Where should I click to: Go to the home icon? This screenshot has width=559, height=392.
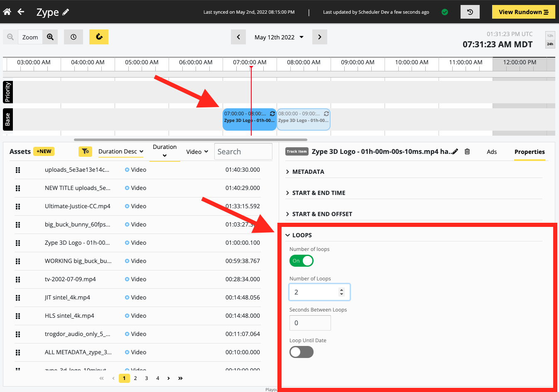tap(7, 12)
